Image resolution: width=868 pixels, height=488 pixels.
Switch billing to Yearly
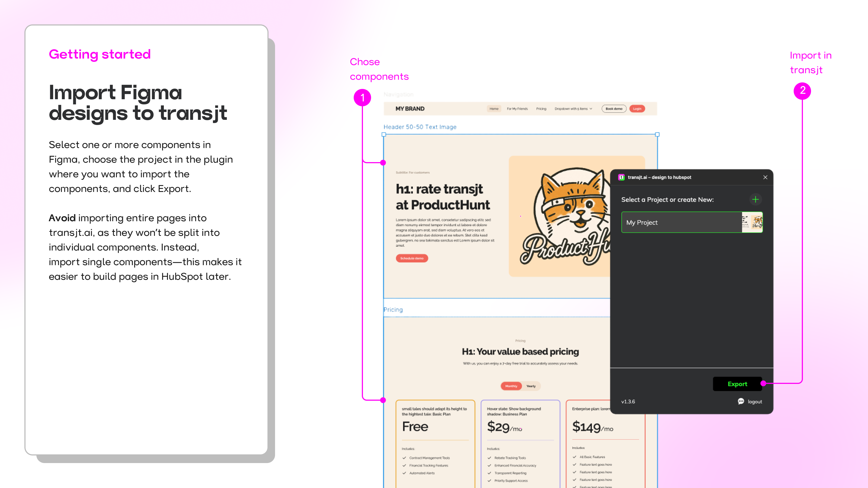(531, 386)
